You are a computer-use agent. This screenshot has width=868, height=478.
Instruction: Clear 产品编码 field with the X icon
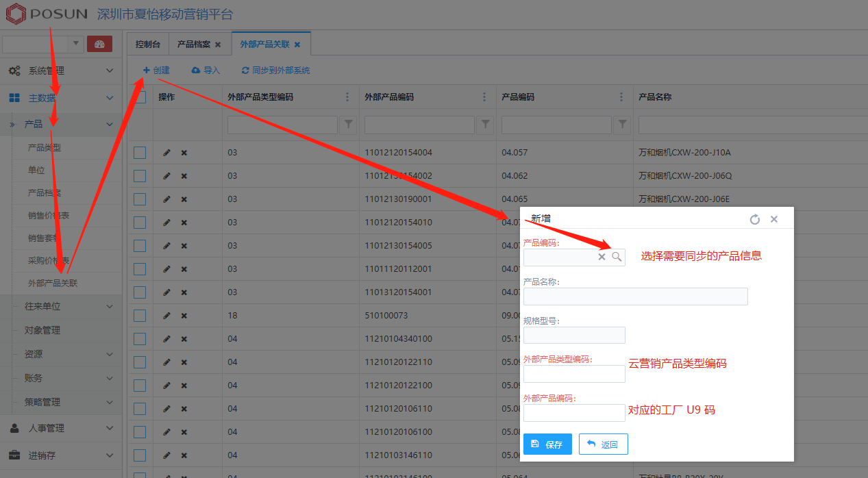(602, 257)
